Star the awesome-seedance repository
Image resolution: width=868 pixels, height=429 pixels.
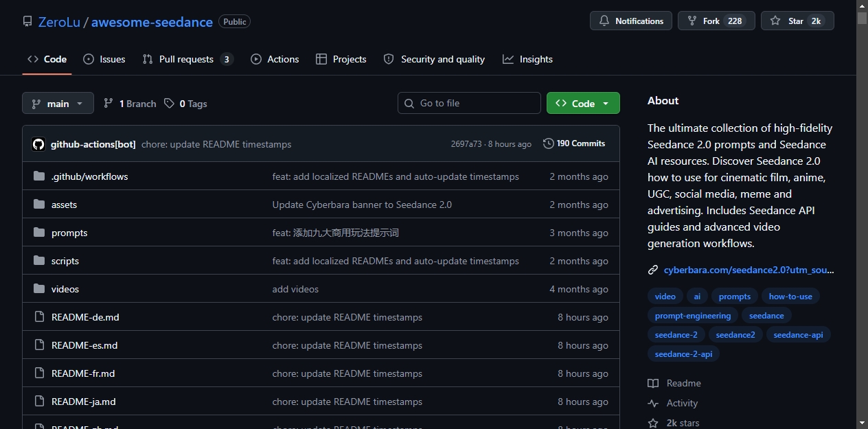tap(797, 21)
